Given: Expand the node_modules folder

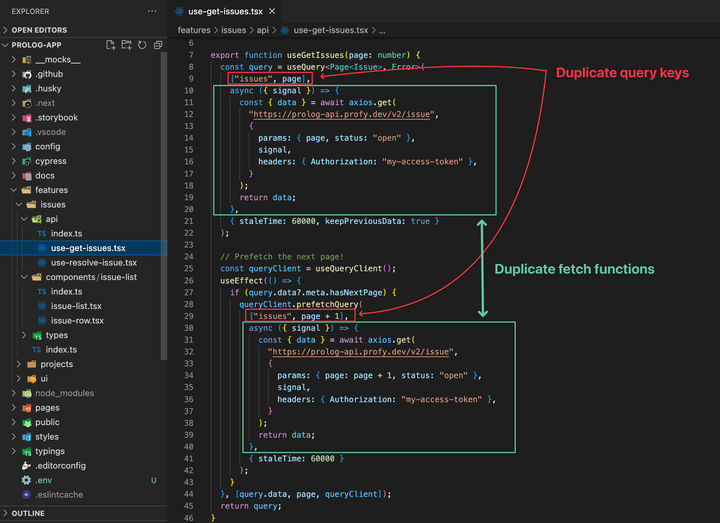Looking at the screenshot, I should point(63,393).
